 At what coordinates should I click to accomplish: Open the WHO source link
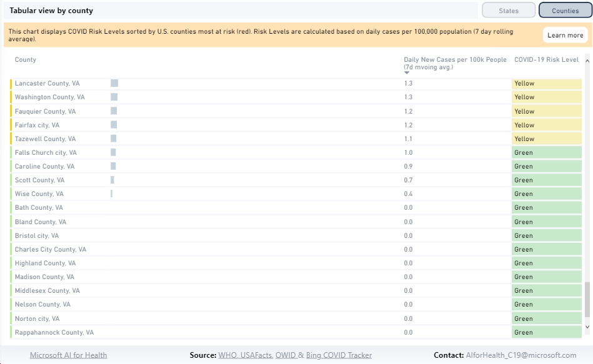click(227, 355)
